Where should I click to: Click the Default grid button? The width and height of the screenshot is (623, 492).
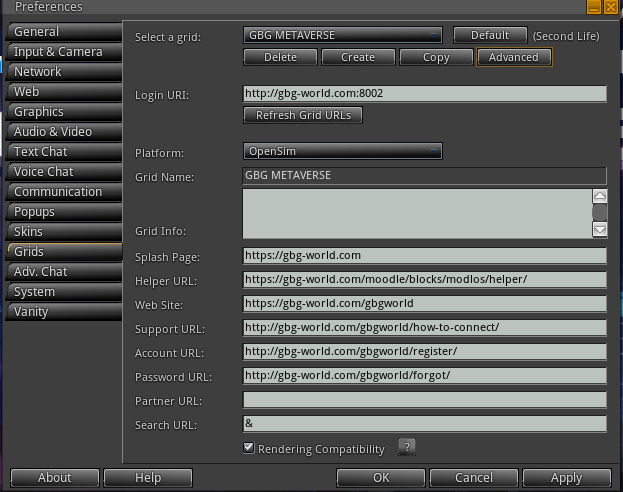pyautogui.click(x=490, y=35)
